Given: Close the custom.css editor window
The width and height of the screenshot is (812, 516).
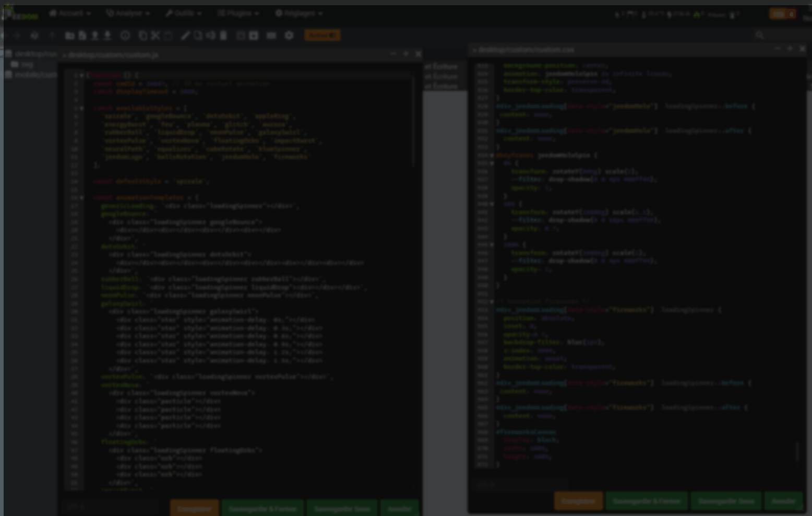Looking at the screenshot, I should click(x=803, y=49).
